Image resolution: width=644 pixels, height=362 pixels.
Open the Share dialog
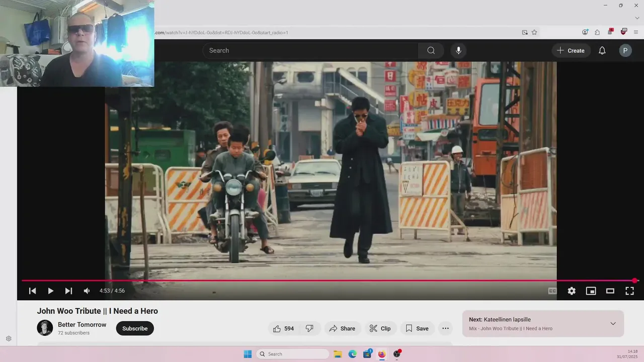(343, 328)
